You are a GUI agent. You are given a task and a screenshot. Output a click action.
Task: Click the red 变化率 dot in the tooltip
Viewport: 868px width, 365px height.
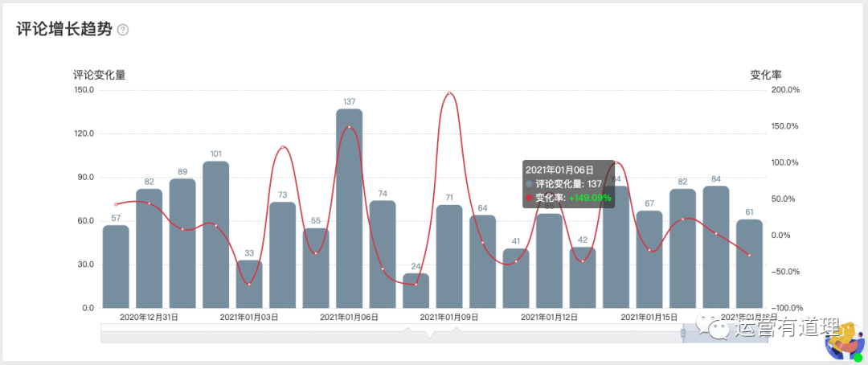[x=530, y=197]
